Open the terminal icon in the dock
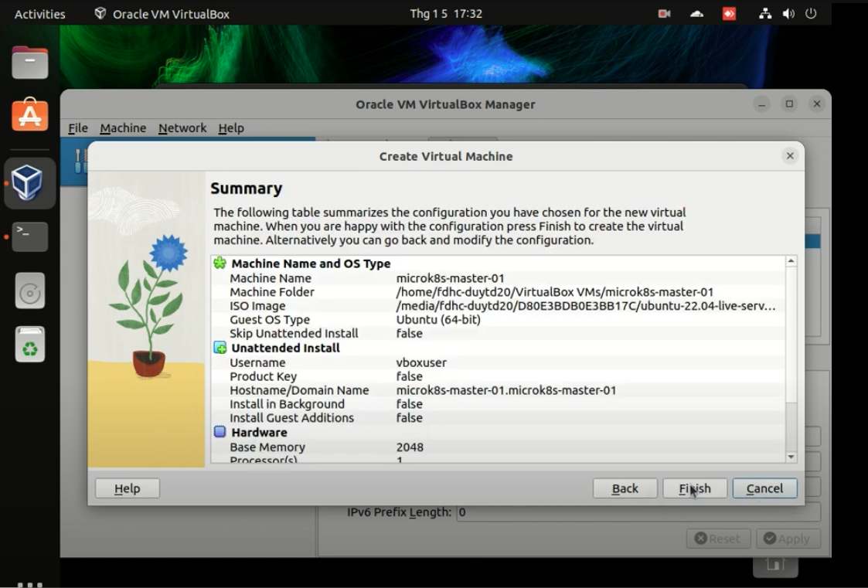Screen dimensions: 868x588 click(29, 236)
